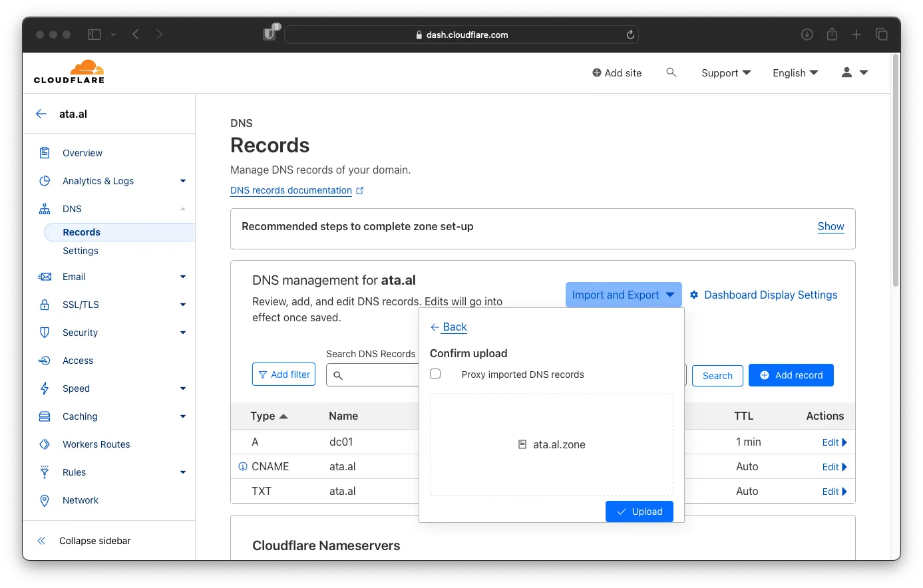Expand the Security submenu arrow
The height and width of the screenshot is (588, 923).
pos(183,333)
